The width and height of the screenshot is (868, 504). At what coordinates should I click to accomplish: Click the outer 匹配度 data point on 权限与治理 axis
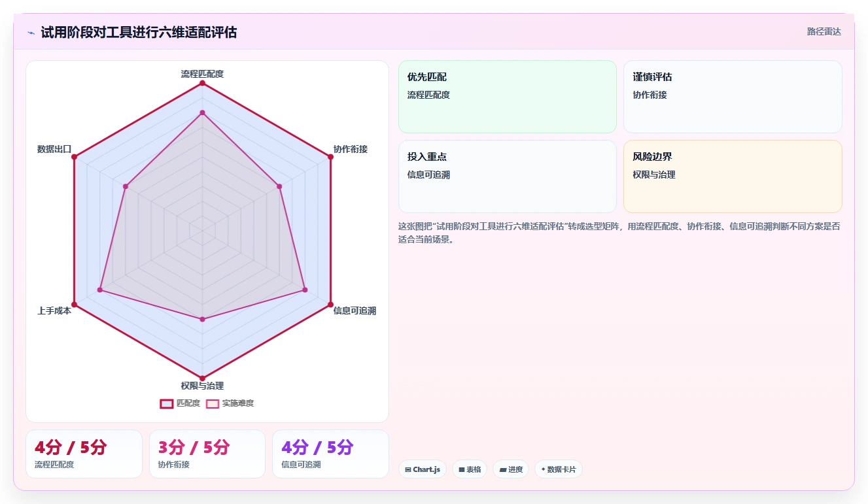pyautogui.click(x=202, y=378)
